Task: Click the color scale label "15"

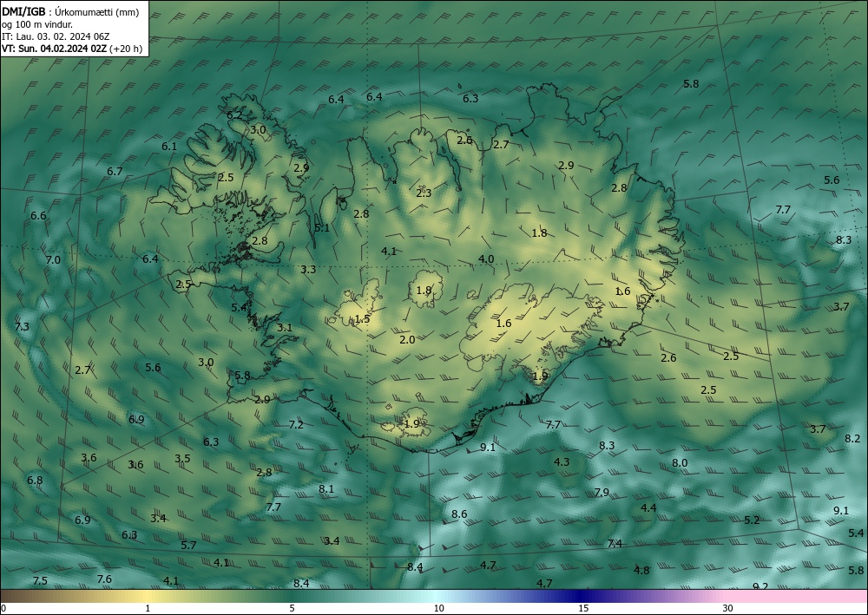Action: click(583, 608)
